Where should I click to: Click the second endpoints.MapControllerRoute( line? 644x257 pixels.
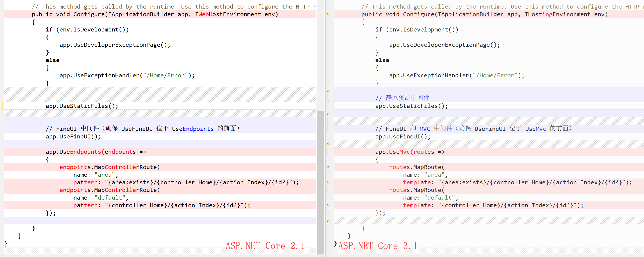point(110,190)
